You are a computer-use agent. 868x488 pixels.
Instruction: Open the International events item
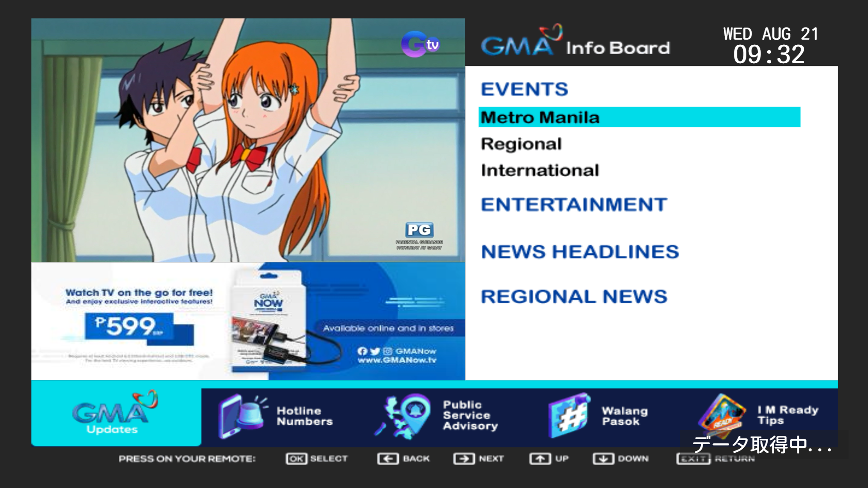click(x=540, y=170)
